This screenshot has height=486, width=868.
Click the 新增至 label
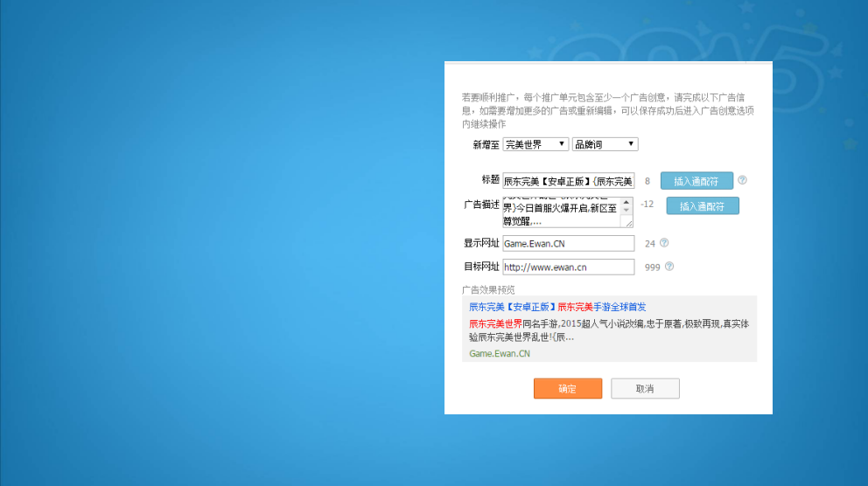point(486,144)
